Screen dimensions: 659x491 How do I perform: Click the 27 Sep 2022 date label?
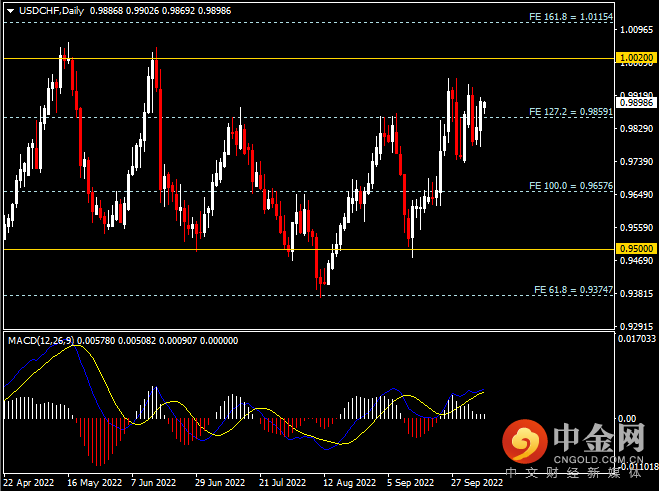click(477, 483)
